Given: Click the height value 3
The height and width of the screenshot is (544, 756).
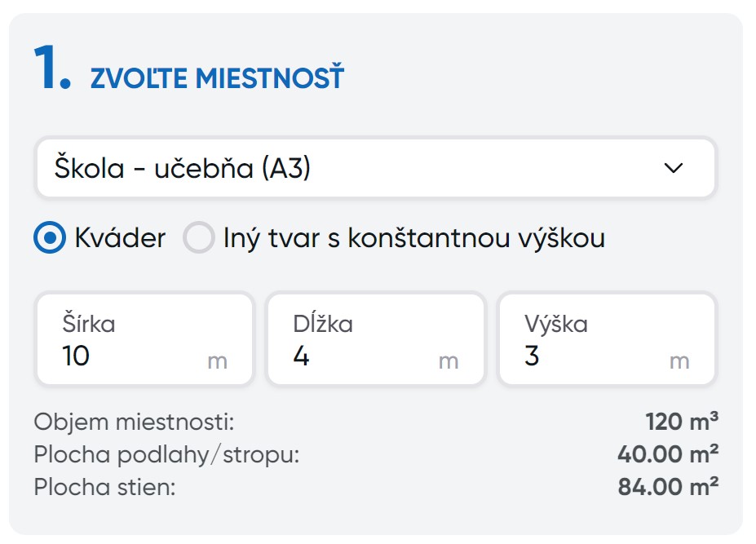Looking at the screenshot, I should click(x=532, y=356).
